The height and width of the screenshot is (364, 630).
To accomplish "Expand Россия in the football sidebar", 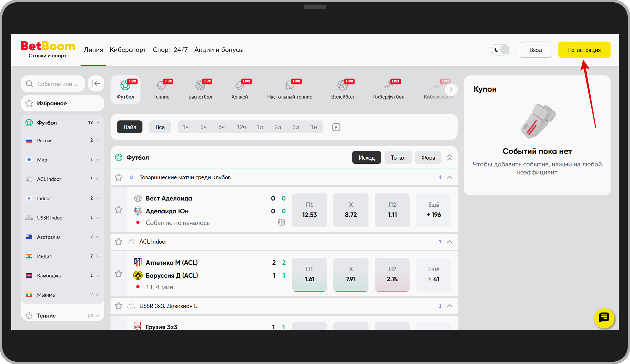I will click(x=98, y=140).
